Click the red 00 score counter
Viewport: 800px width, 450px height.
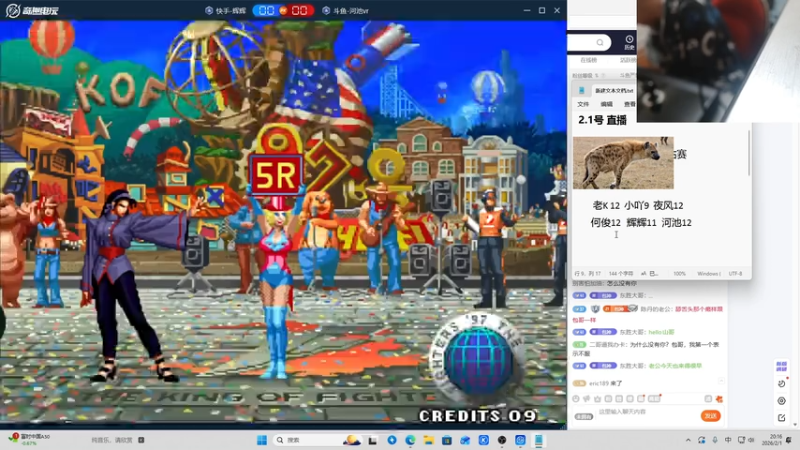pos(299,11)
